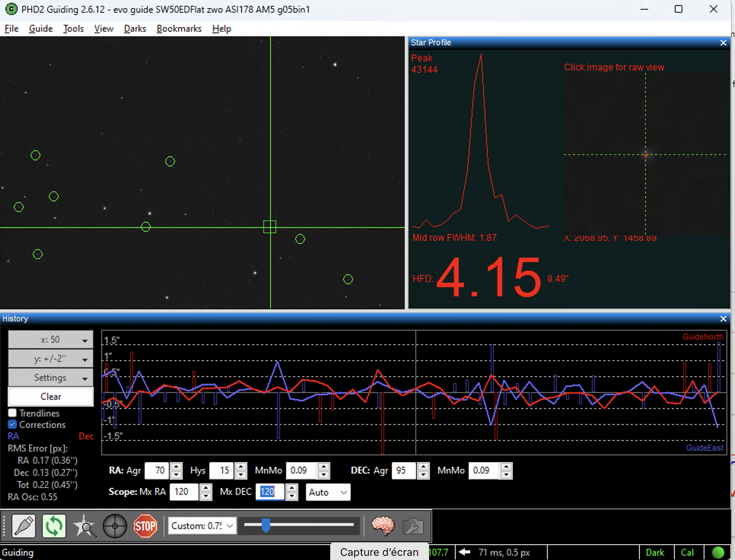Open Advanced Settings brain icon

383,526
